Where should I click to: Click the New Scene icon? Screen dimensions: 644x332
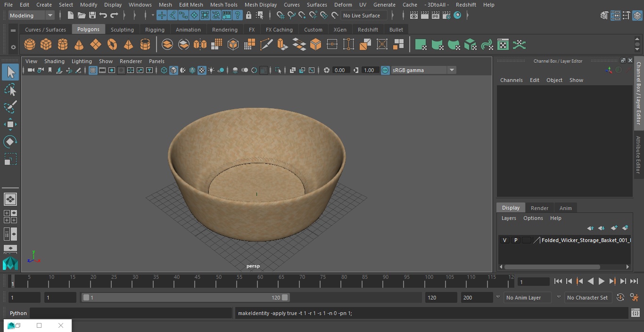click(x=70, y=16)
